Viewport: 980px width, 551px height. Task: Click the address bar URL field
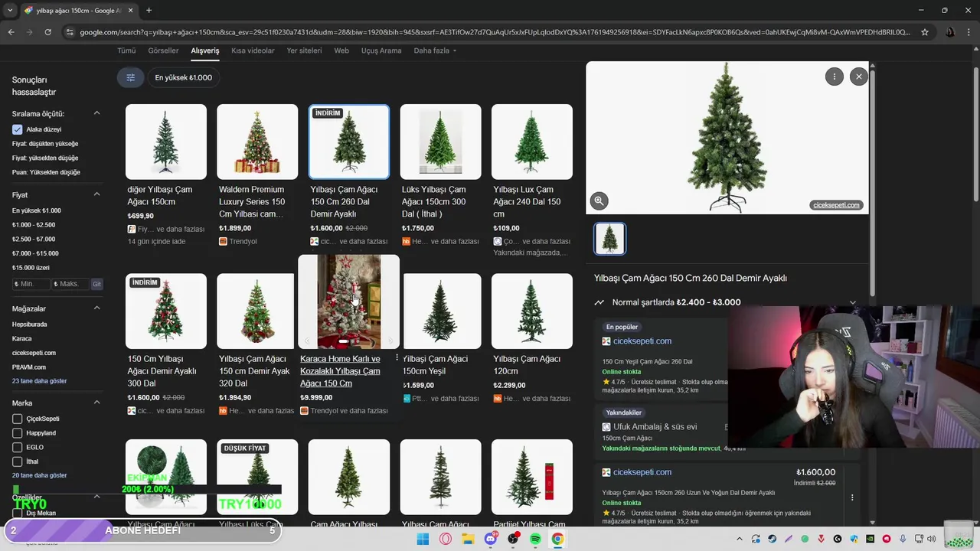coord(495,32)
